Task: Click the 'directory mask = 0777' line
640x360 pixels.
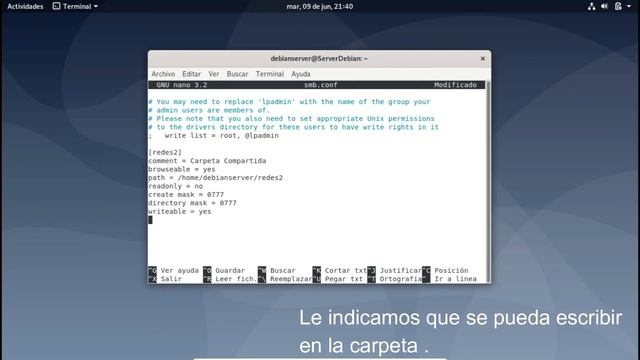Action: point(192,203)
